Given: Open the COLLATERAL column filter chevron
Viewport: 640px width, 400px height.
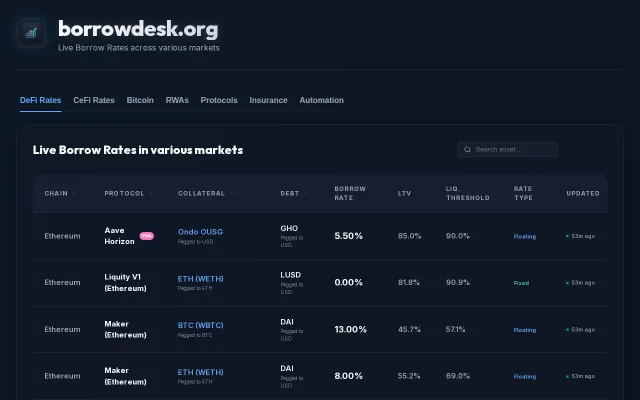Looking at the screenshot, I should coord(231,193).
